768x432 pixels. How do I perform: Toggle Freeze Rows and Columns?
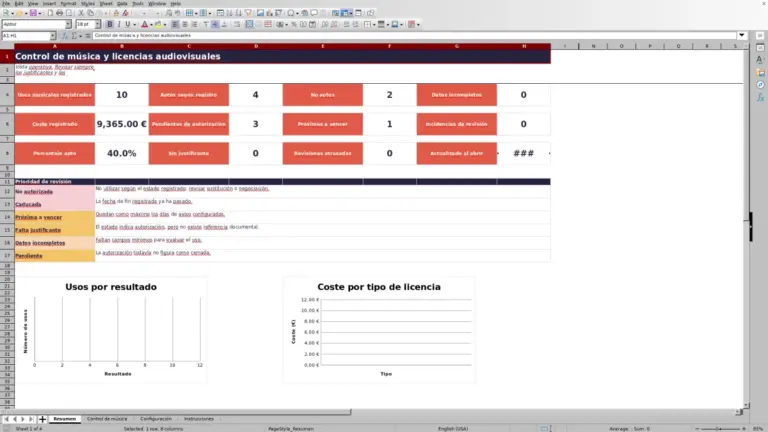tap(344, 13)
